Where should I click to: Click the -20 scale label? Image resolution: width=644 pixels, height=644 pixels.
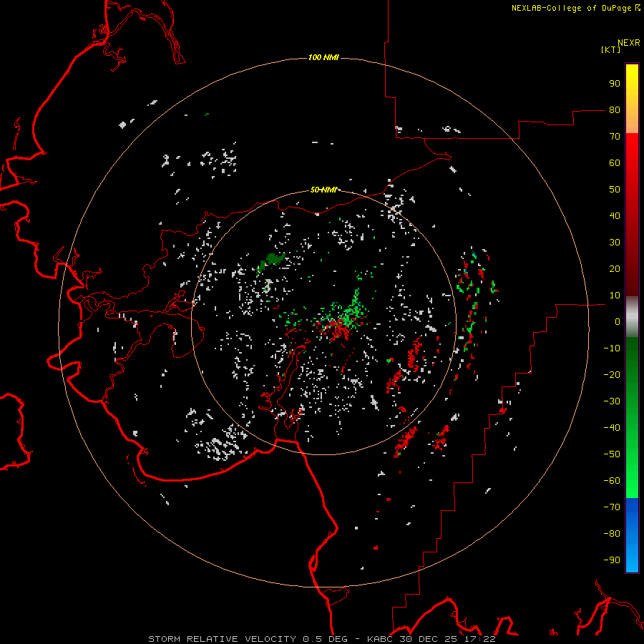tap(612, 374)
